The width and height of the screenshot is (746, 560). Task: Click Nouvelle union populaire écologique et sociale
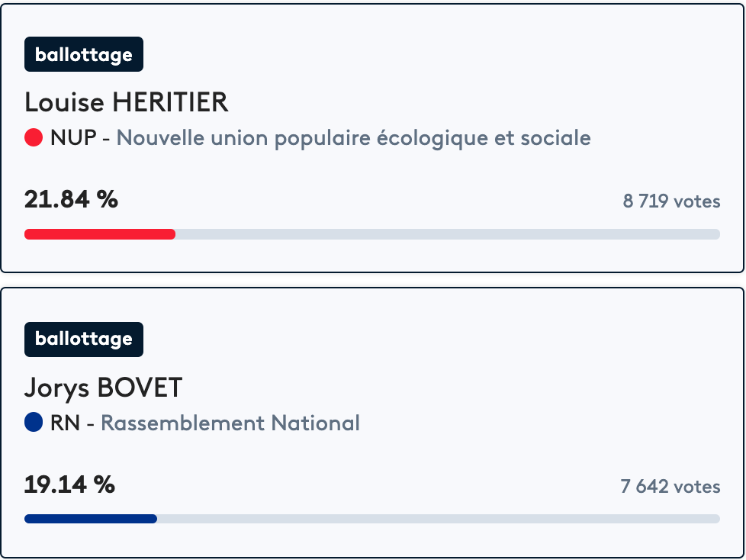tap(353, 138)
